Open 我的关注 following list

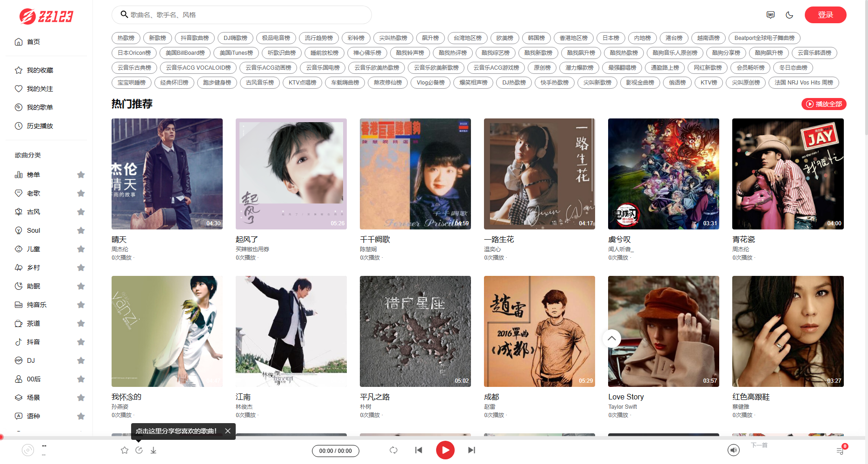click(x=34, y=89)
